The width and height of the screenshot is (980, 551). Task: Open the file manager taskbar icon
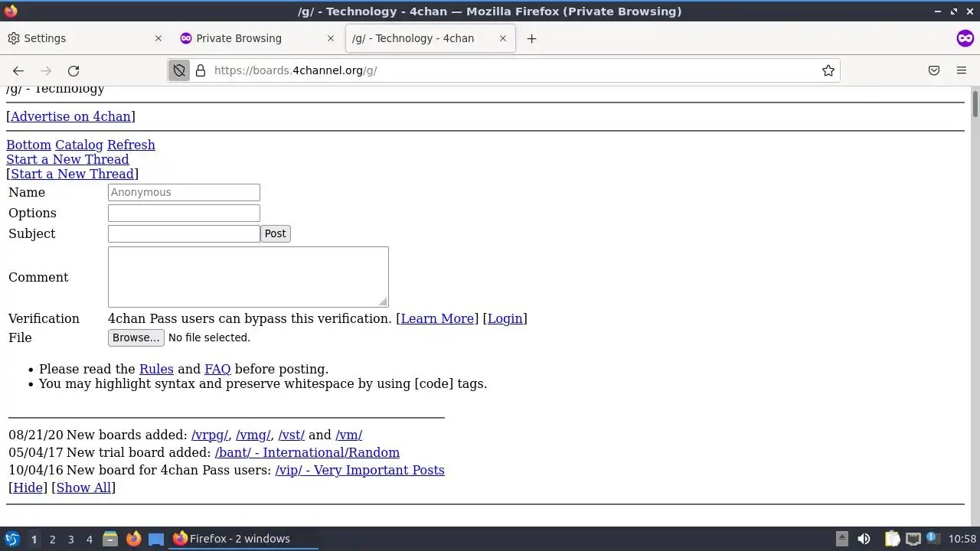pyautogui.click(x=110, y=539)
